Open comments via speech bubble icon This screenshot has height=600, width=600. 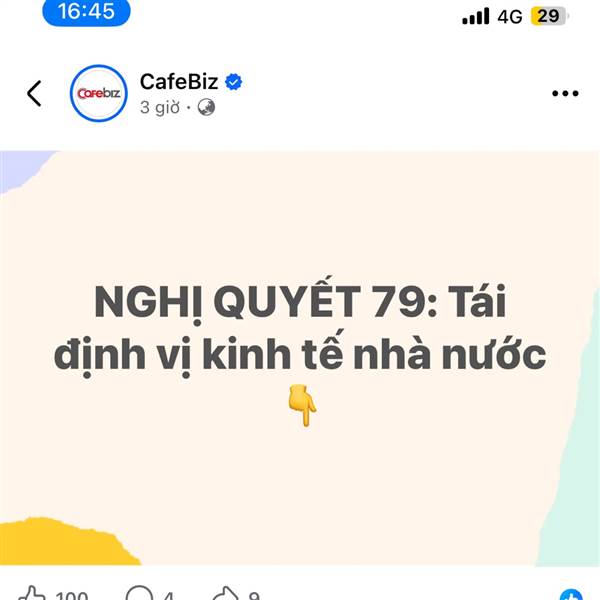click(139, 593)
